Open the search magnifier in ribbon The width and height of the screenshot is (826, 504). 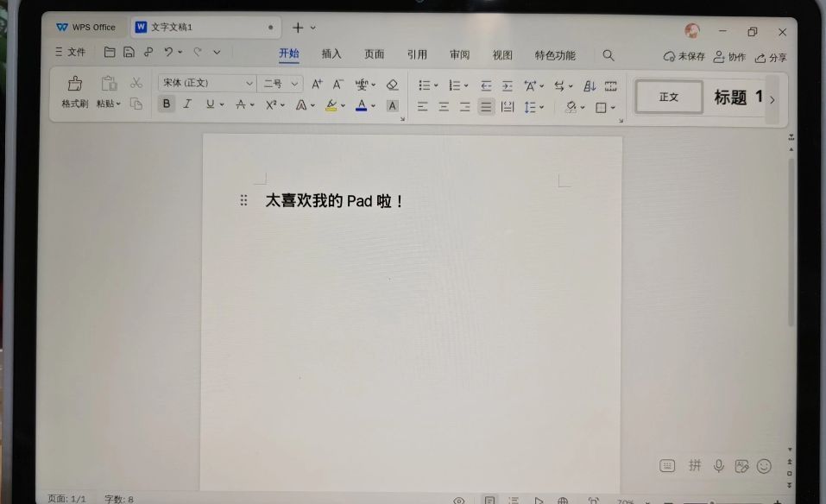coord(608,55)
